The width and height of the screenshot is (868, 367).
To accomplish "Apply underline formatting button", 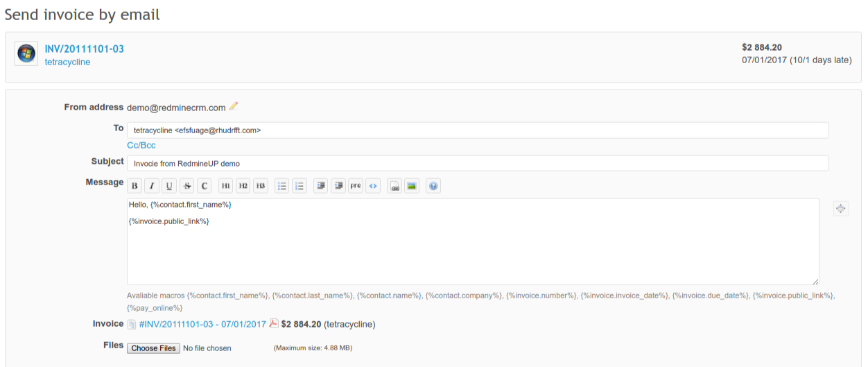I will coord(169,186).
